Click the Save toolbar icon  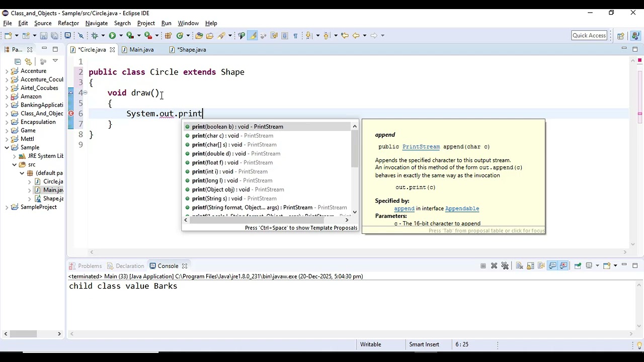[x=44, y=36]
